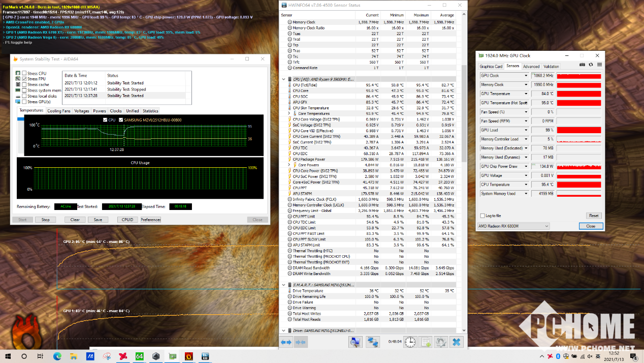Switch to AIDA64 via taskbar icon

(x=139, y=356)
